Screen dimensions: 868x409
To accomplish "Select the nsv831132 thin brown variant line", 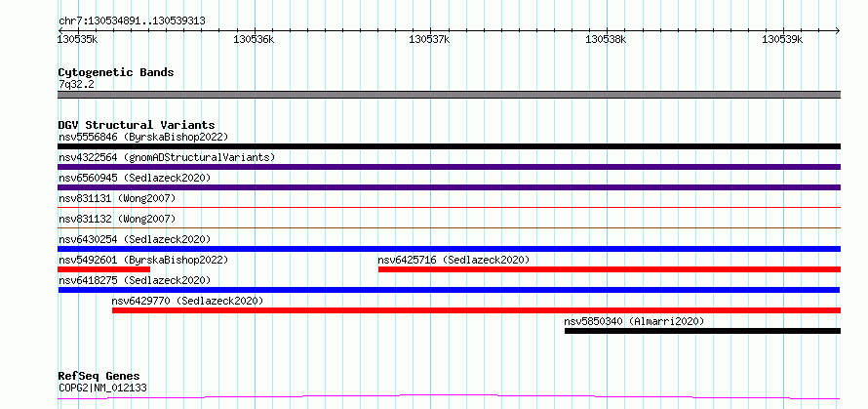I will point(449,227).
